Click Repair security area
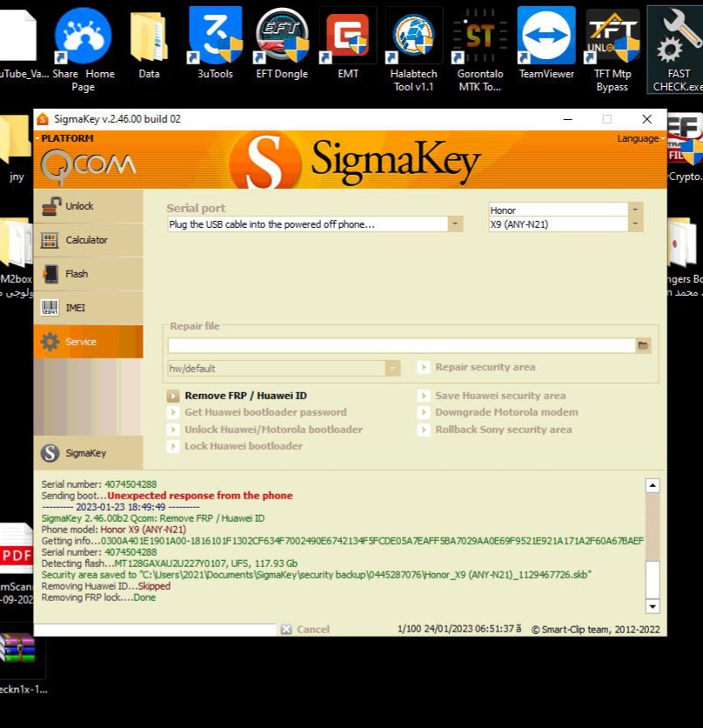Image resolution: width=703 pixels, height=728 pixels. tap(485, 367)
